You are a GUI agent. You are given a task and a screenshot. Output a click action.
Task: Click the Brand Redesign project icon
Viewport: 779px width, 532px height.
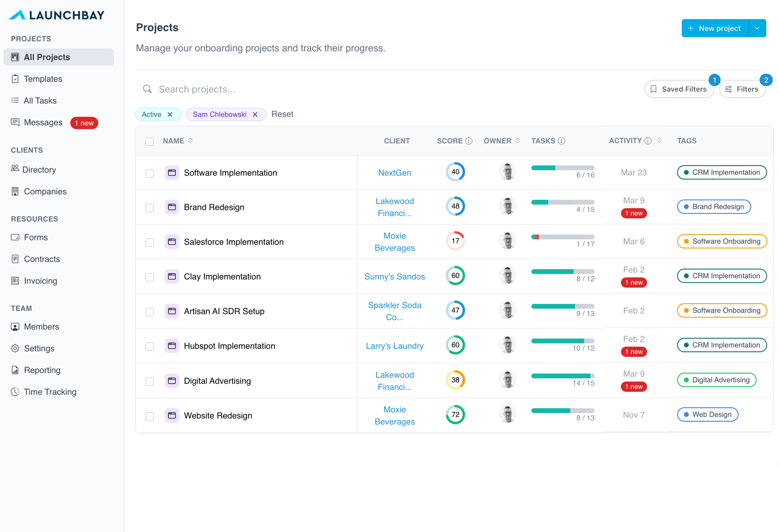(172, 207)
